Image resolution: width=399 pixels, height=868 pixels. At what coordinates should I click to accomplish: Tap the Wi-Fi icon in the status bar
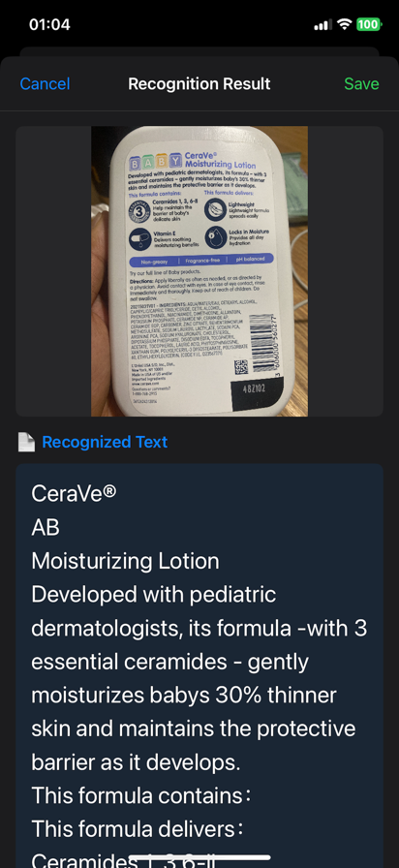[x=345, y=24]
